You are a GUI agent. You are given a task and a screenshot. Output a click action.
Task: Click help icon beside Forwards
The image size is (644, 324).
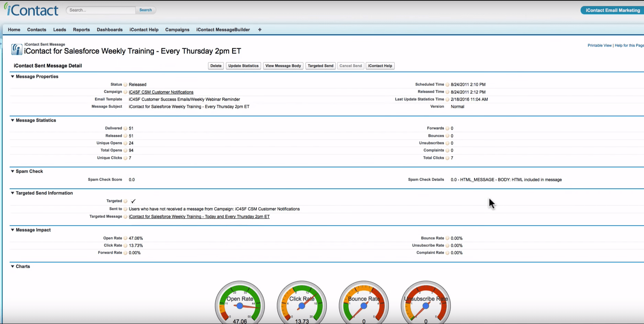pyautogui.click(x=447, y=129)
